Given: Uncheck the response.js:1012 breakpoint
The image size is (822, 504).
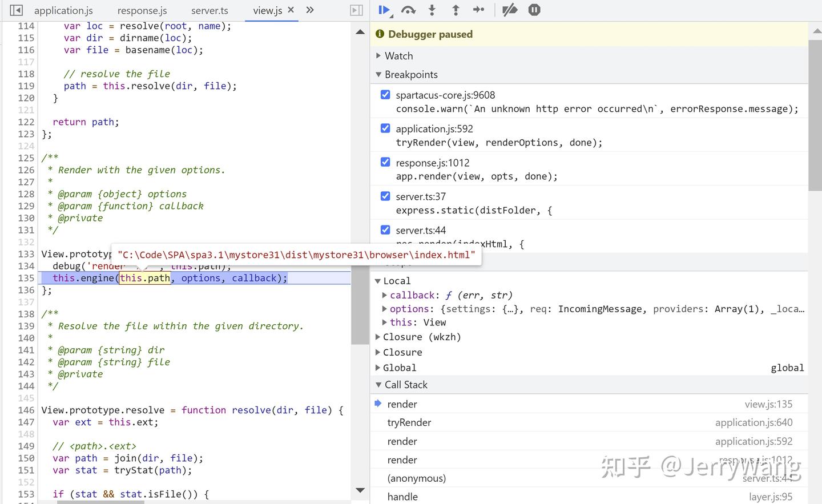Looking at the screenshot, I should 385,162.
